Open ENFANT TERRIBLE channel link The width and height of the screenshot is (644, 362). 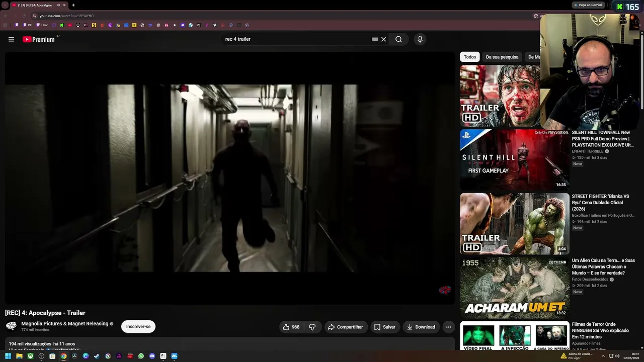588,151
